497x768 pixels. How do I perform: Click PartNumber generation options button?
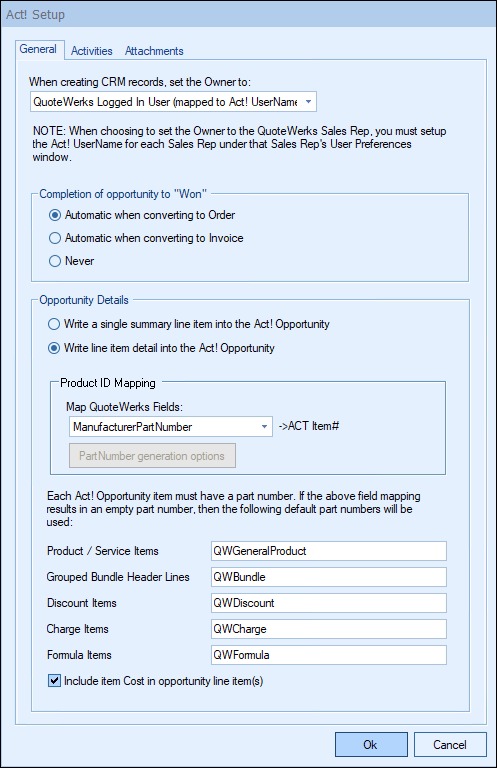(x=152, y=456)
